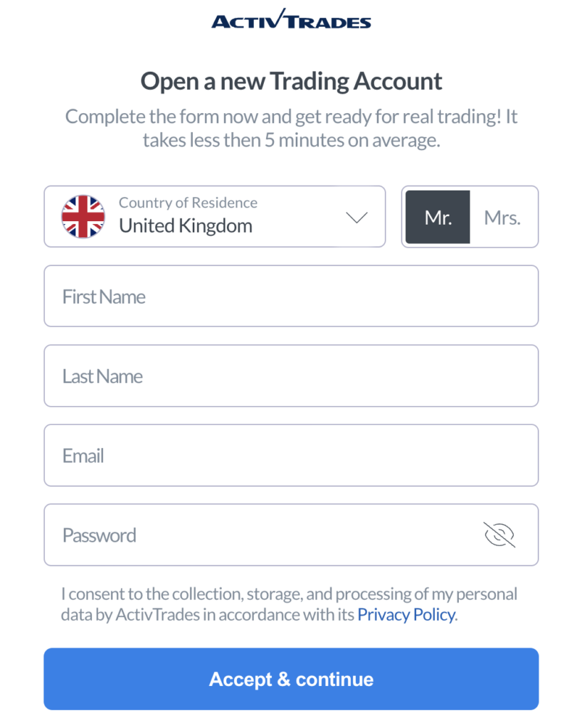Click the ActivTrades logo

point(291,19)
